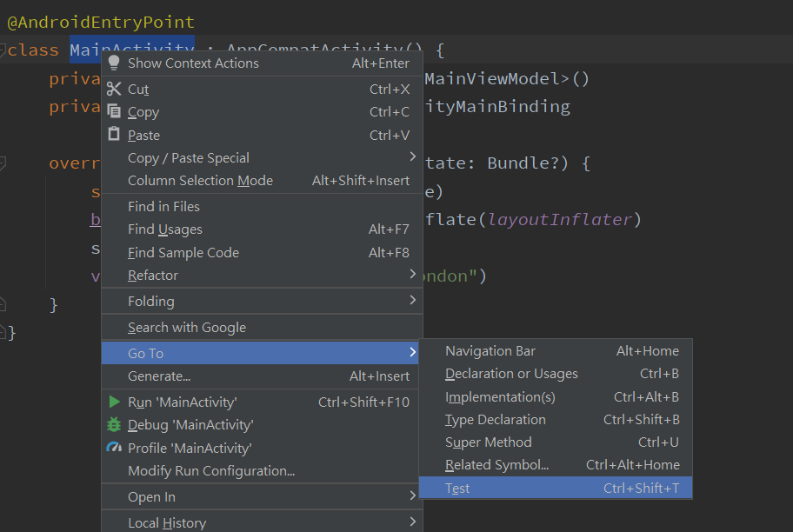
Task: Click Search with Google
Action: tap(187, 328)
